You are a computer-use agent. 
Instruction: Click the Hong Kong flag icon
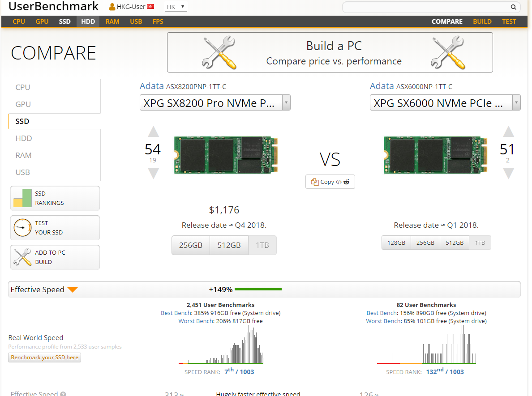point(150,7)
